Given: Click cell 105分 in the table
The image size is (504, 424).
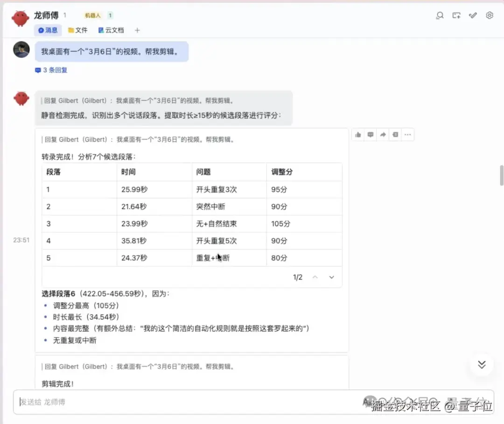Looking at the screenshot, I should click(280, 223).
